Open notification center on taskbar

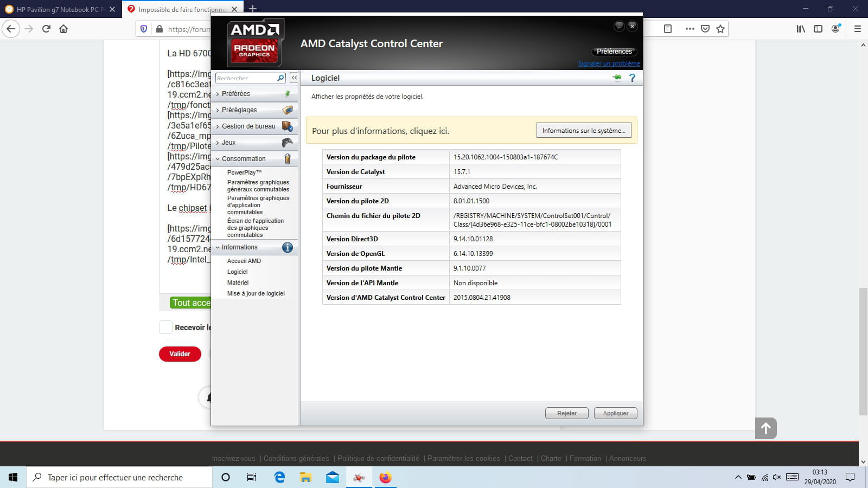click(850, 477)
